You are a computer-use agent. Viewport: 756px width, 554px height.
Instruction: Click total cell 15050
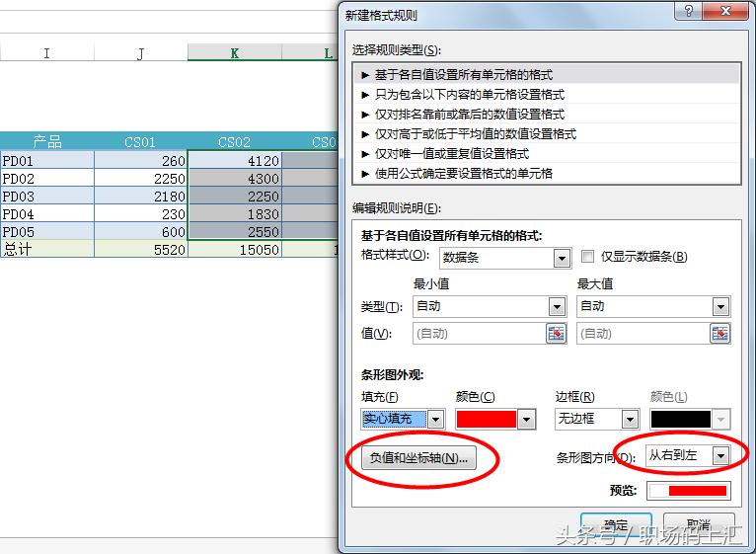point(235,249)
